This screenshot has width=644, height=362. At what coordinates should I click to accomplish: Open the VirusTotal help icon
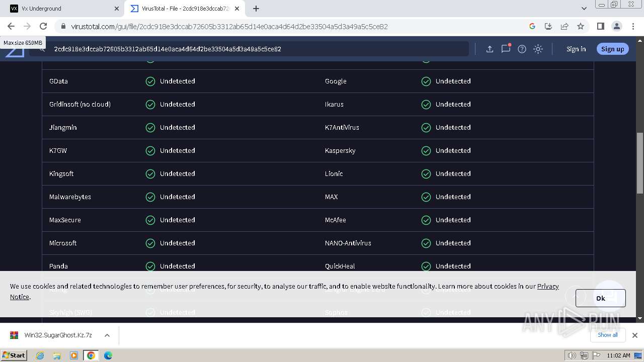pyautogui.click(x=522, y=49)
